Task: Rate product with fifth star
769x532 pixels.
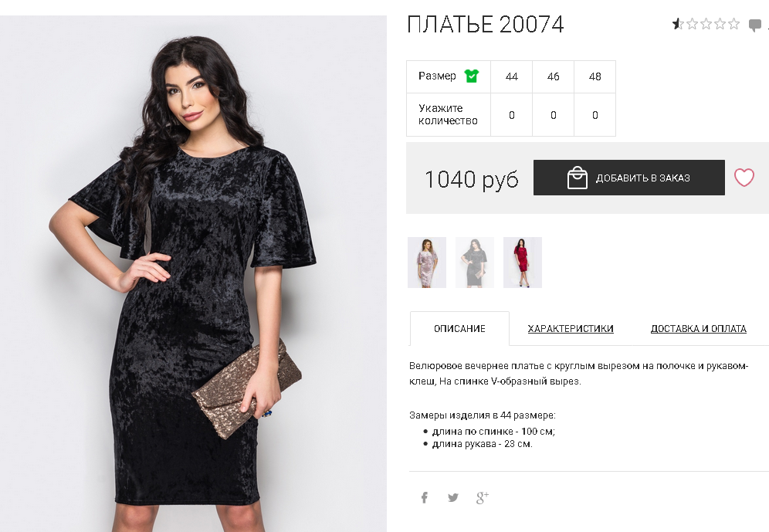Action: tap(733, 23)
